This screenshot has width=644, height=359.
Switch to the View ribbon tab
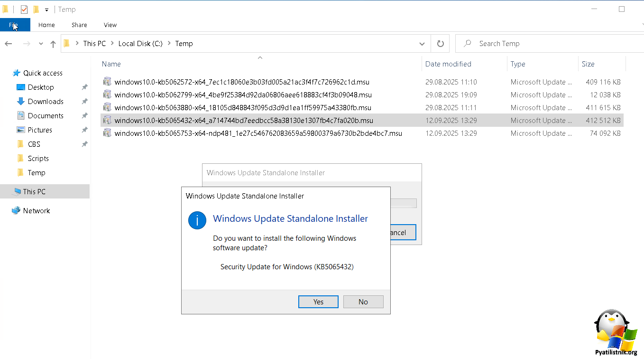pyautogui.click(x=110, y=25)
